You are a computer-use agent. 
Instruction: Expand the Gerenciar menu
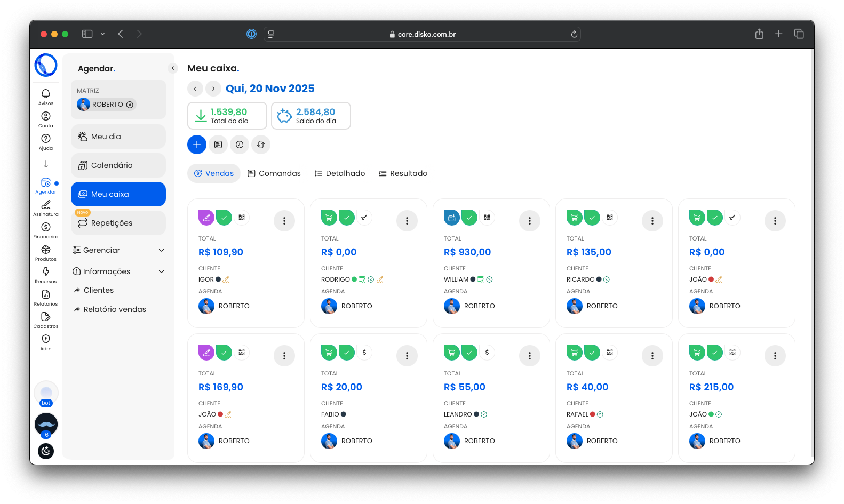pyautogui.click(x=118, y=250)
